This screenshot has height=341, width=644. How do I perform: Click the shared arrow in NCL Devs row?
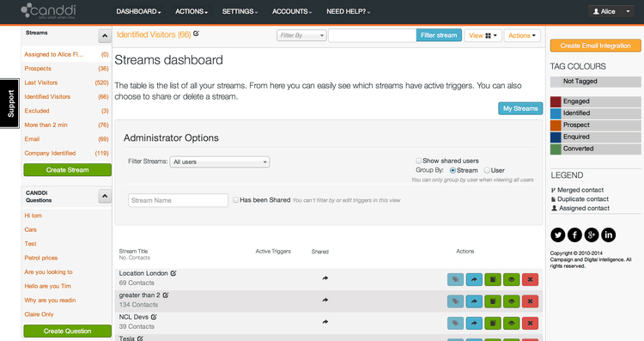(325, 322)
